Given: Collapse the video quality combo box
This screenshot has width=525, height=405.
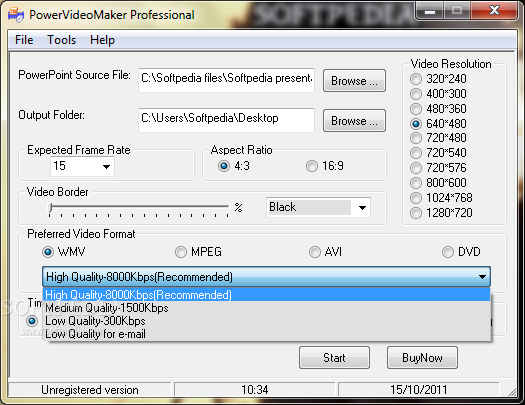Looking at the screenshot, I should pyautogui.click(x=482, y=277).
